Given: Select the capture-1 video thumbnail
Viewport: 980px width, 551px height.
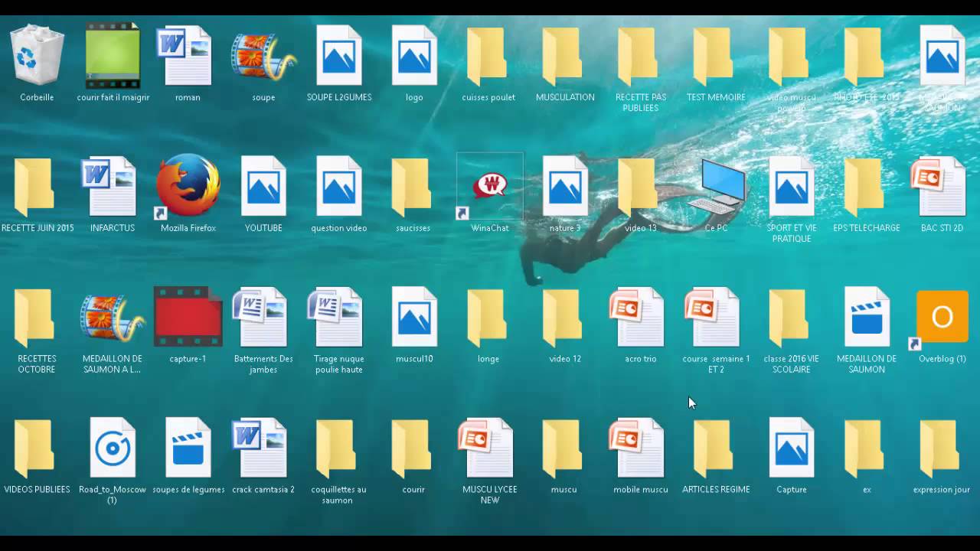Looking at the screenshot, I should pyautogui.click(x=188, y=318).
